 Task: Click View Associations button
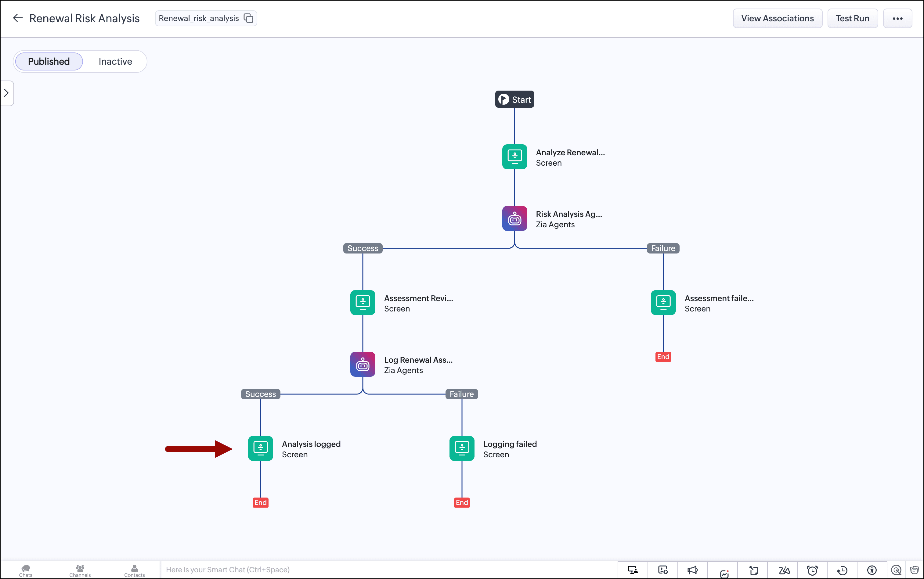point(777,18)
